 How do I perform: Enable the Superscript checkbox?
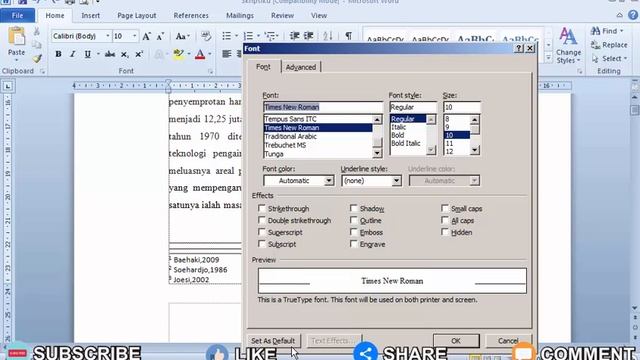coord(262,232)
